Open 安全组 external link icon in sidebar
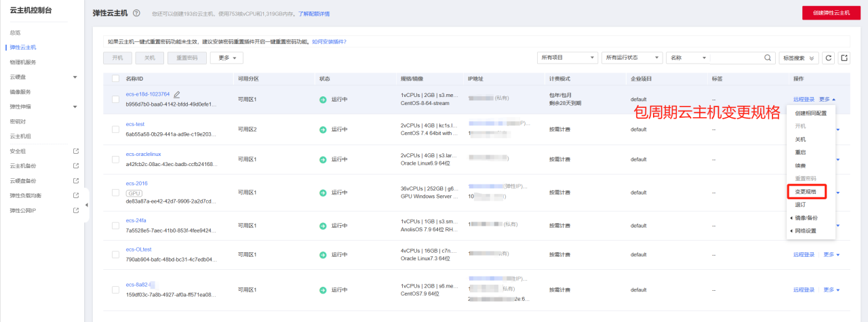 click(x=76, y=151)
